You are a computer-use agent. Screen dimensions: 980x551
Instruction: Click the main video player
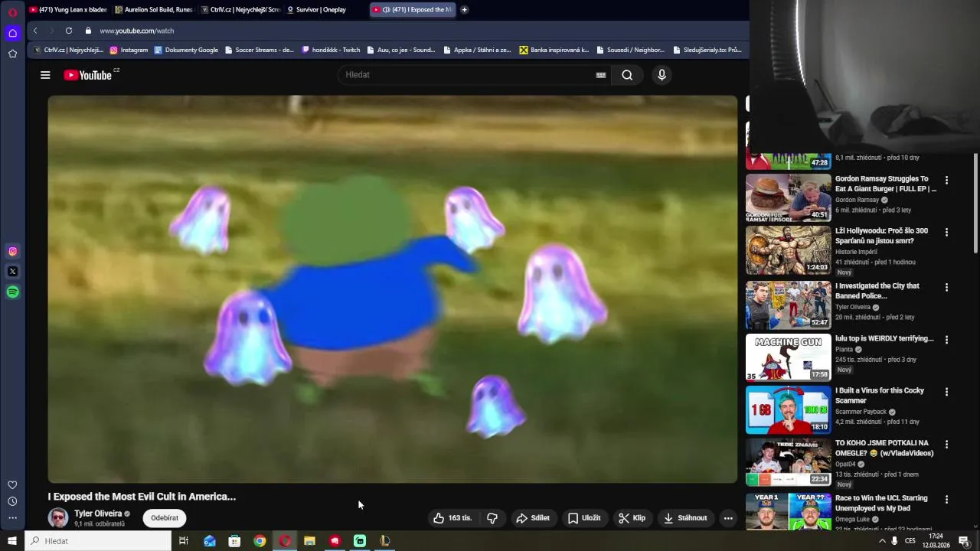tap(393, 289)
